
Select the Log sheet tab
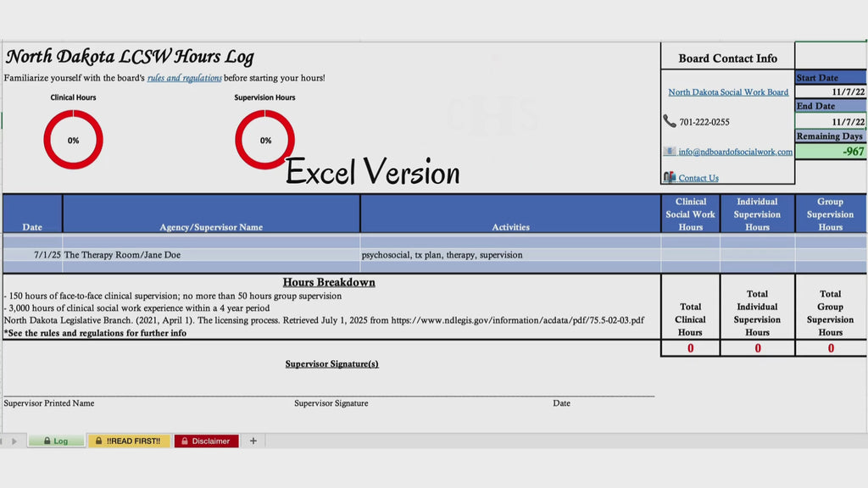pyautogui.click(x=57, y=441)
